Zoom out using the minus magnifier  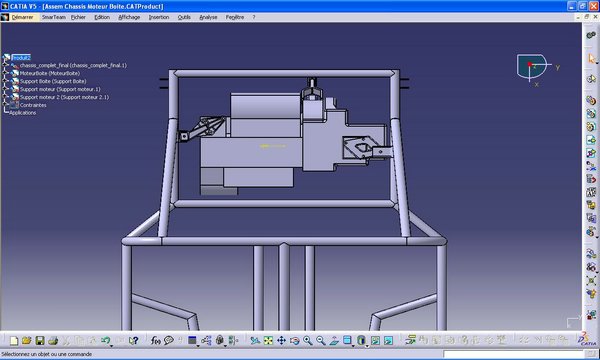(321, 340)
